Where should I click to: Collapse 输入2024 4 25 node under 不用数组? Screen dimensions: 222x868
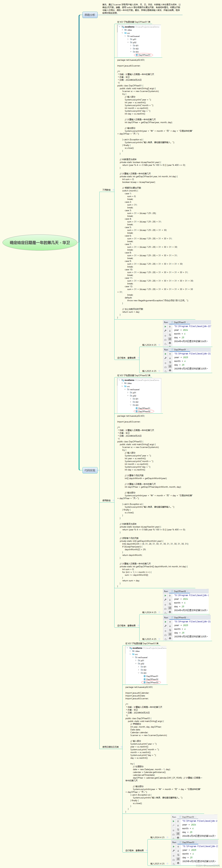[x=159, y=345]
